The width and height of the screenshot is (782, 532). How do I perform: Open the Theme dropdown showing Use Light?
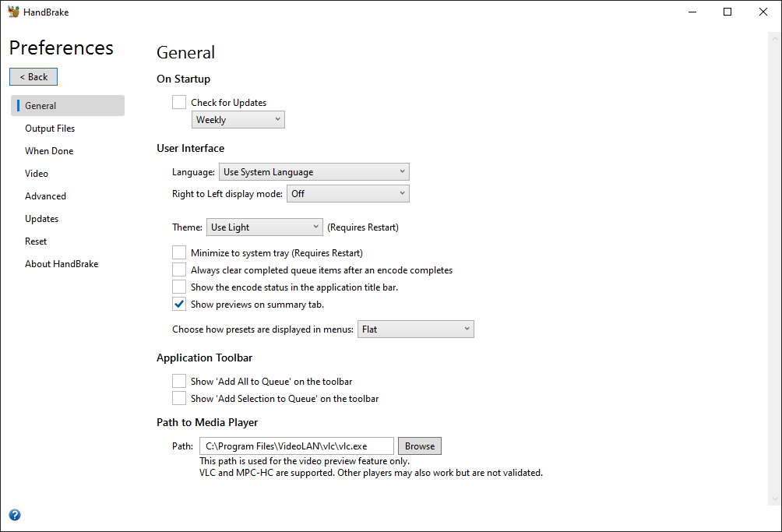click(x=265, y=227)
